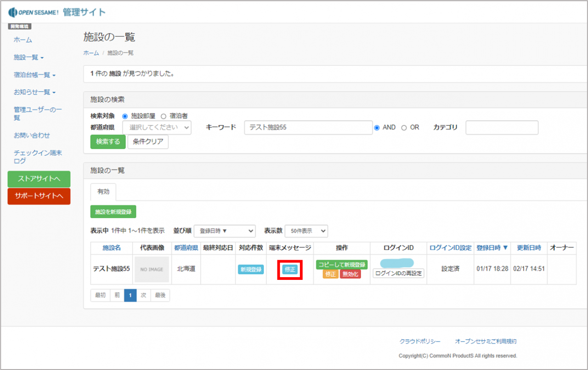The height and width of the screenshot is (370, 588).
Task: Select the 宿泊者 radio option
Action: [163, 116]
